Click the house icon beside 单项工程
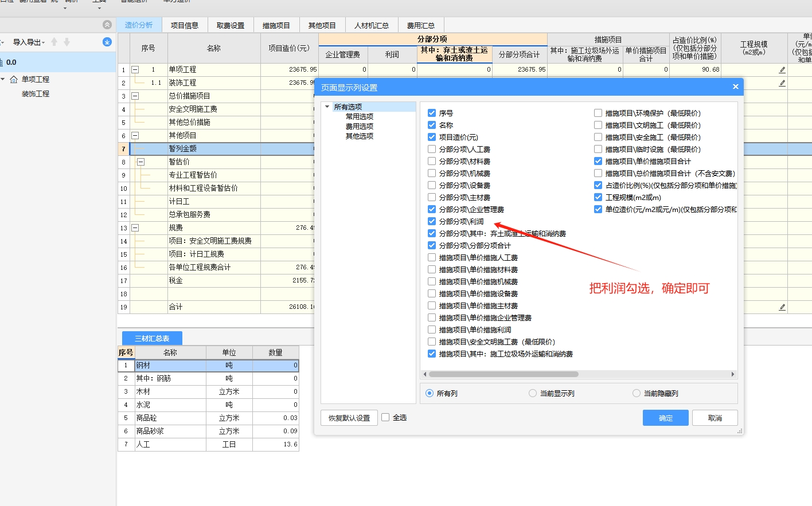Viewport: 812px width, 506px height. click(14, 79)
